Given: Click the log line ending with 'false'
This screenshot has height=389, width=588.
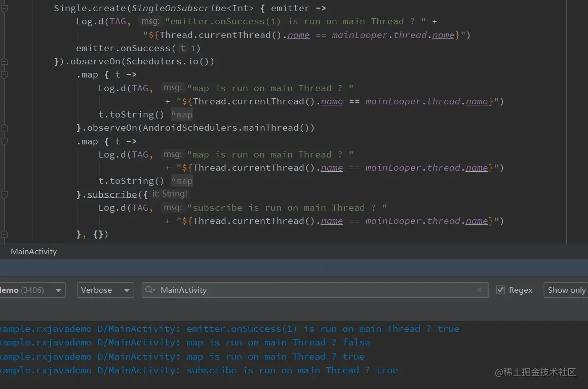Looking at the screenshot, I should [x=185, y=342].
